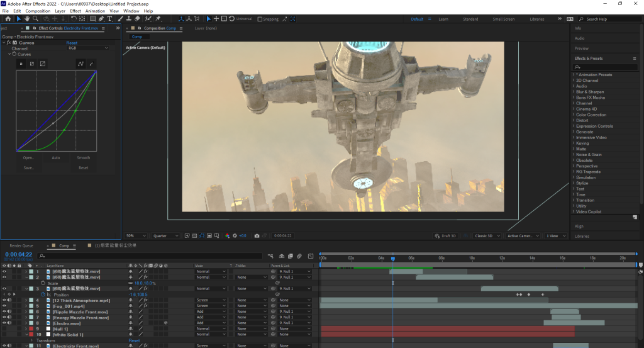This screenshot has width=644, height=348.
Task: Hide the Electro.mov layer eye icon
Action: click(4, 323)
